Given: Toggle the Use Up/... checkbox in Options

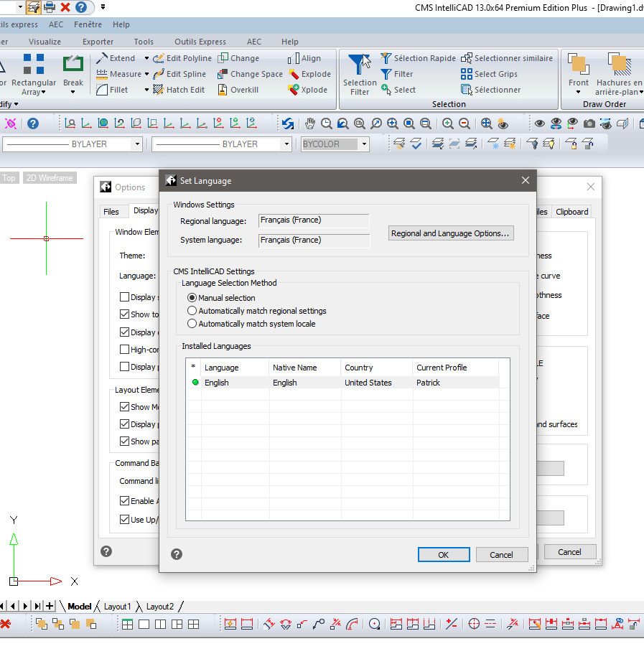Looking at the screenshot, I should [124, 519].
